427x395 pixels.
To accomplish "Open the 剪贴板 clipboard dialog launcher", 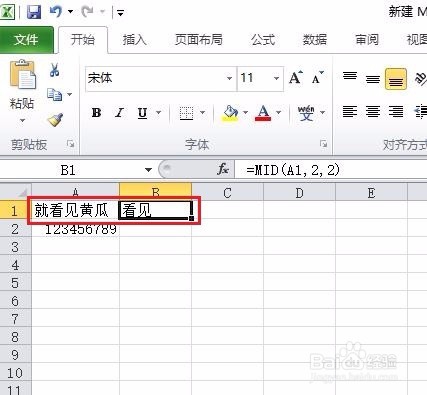I will click(x=70, y=144).
